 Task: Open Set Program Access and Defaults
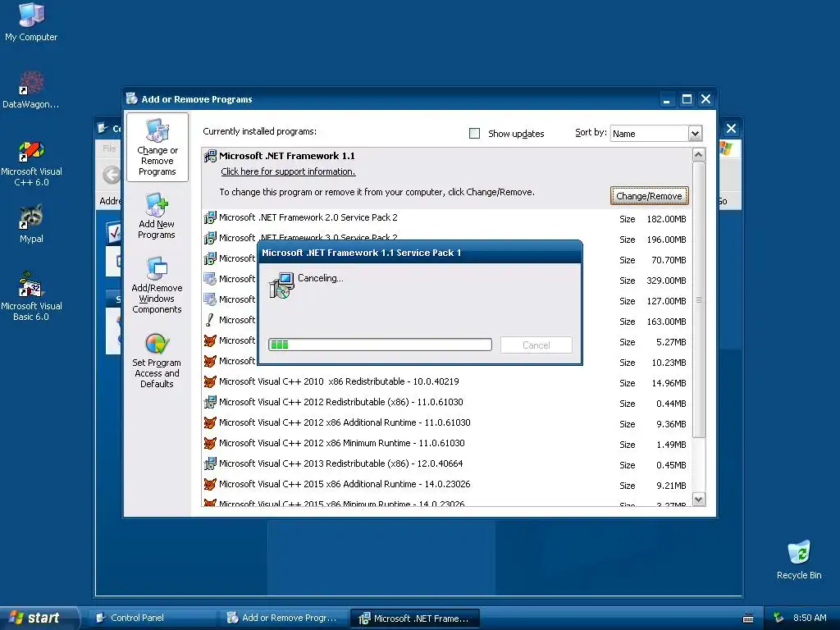coord(157,359)
